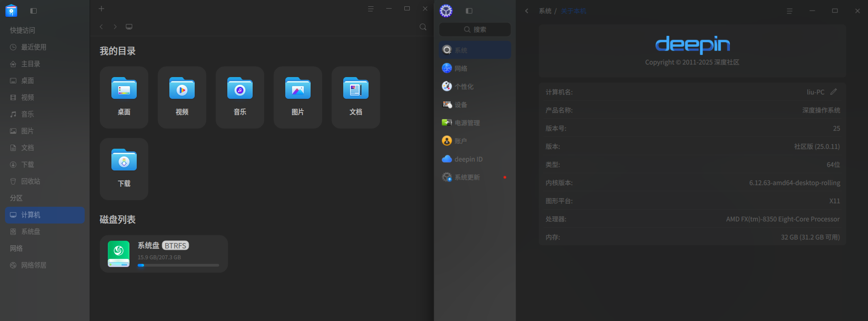The height and width of the screenshot is (321, 868).
Task: Toggle the file manager sidebar panel
Action: click(34, 10)
